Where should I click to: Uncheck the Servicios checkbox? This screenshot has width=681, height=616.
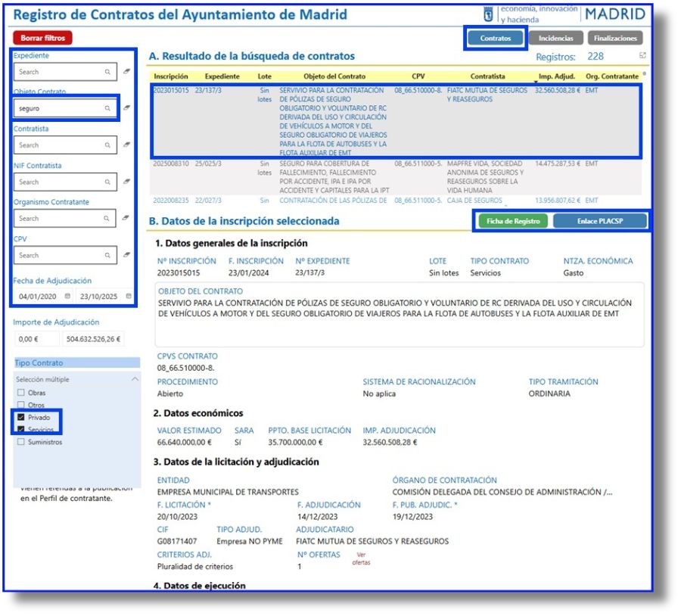pyautogui.click(x=21, y=429)
